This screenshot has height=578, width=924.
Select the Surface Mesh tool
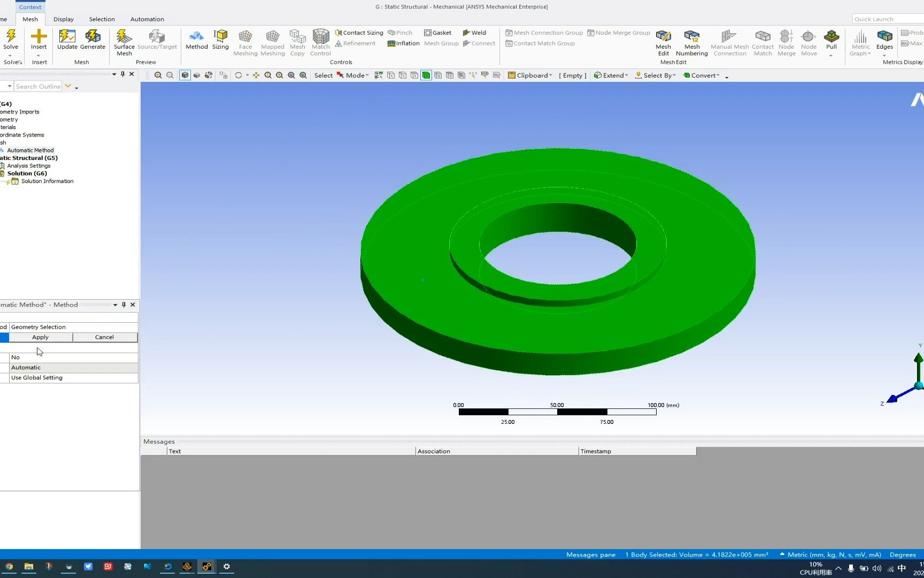(124, 42)
